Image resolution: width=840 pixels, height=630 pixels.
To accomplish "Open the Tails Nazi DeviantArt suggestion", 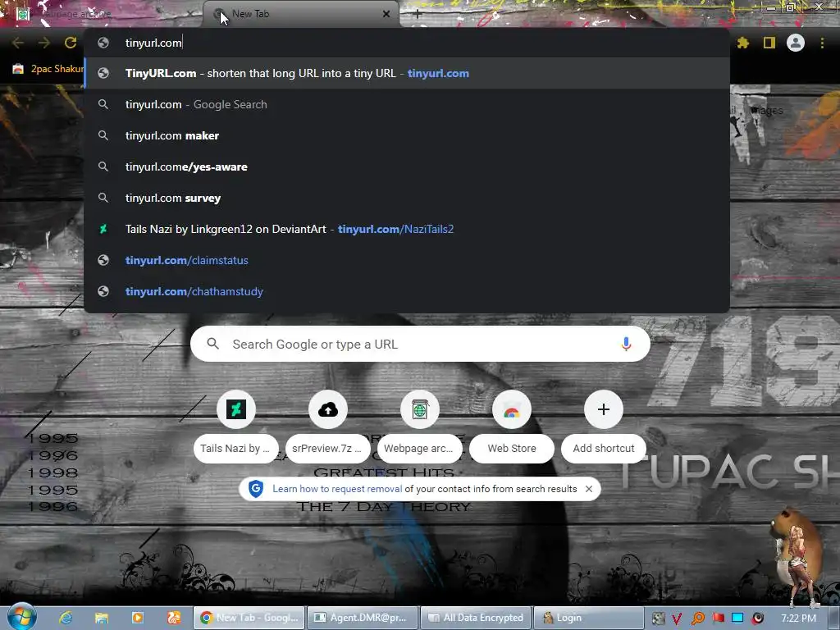I will [x=407, y=229].
